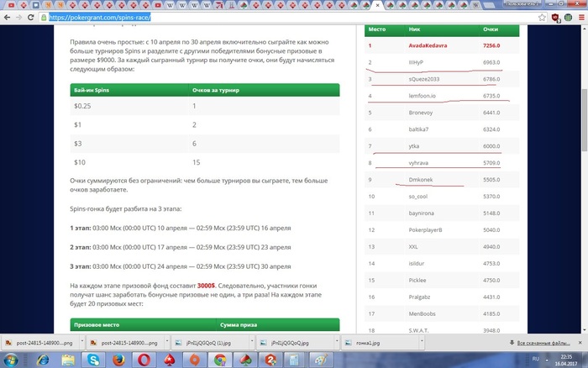Click nickname vyhrava in the ranking
This screenshot has height=368, width=588.
418,163
